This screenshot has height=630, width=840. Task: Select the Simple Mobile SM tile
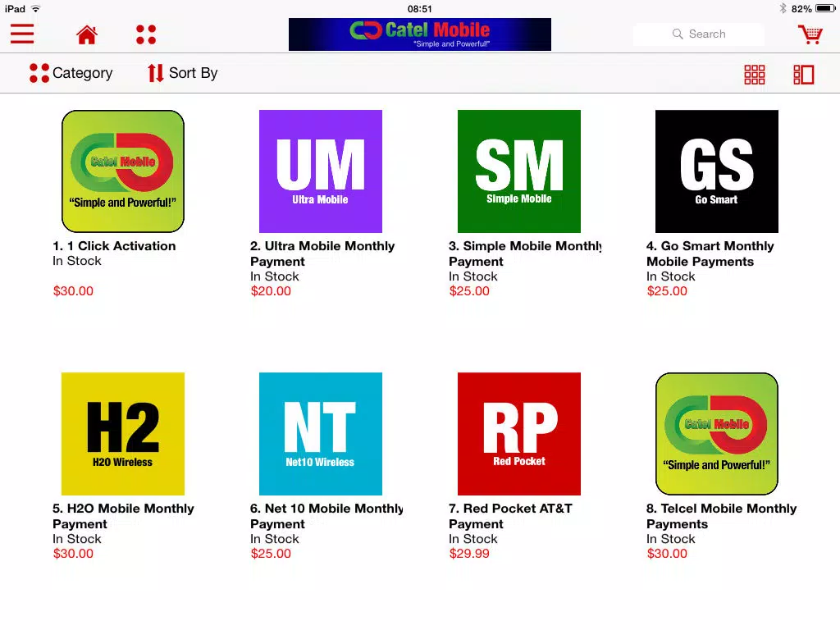[x=519, y=171]
